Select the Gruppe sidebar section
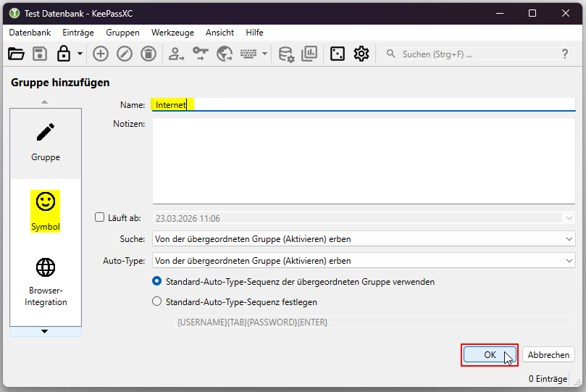The image size is (586, 392). pos(46,143)
